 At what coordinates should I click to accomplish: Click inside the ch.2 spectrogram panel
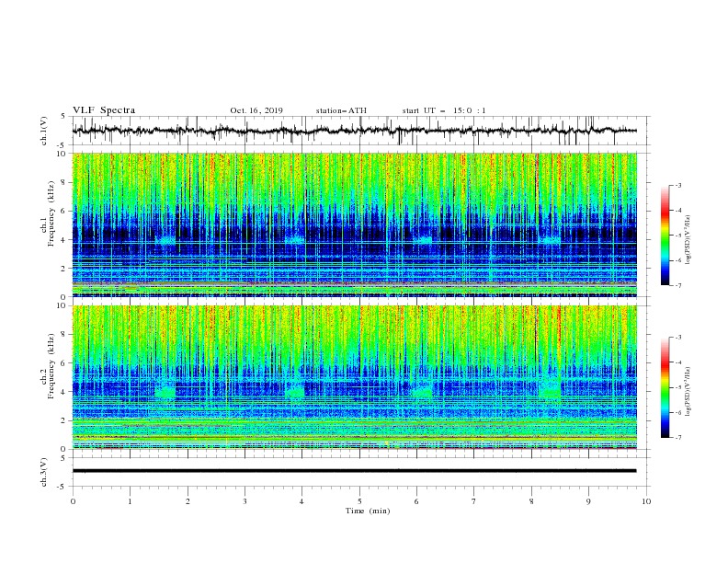click(354, 377)
